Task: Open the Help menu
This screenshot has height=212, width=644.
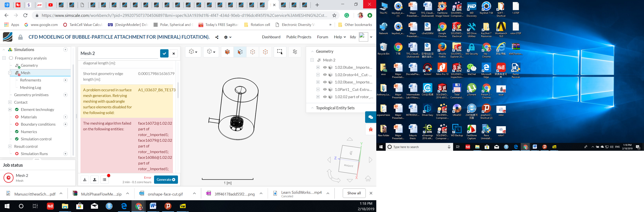Action: point(339,37)
